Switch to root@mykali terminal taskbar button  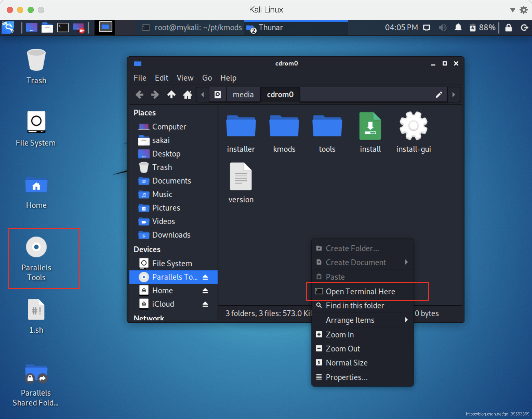[192, 28]
